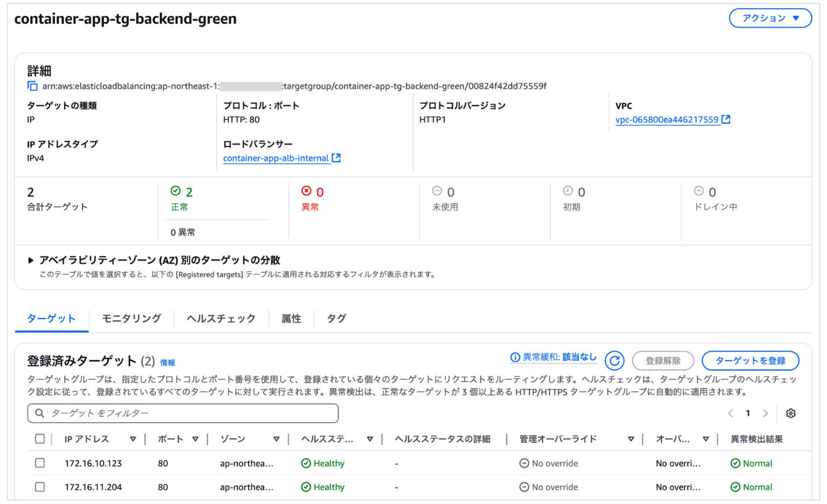Sort by IP アドレス column arrow
The image size is (827, 504).
[x=133, y=439]
